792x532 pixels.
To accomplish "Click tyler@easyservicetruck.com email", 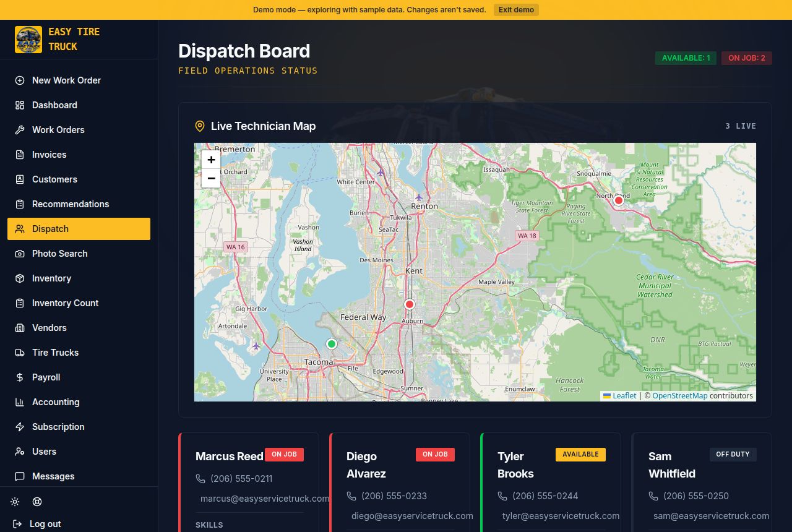I will [561, 516].
